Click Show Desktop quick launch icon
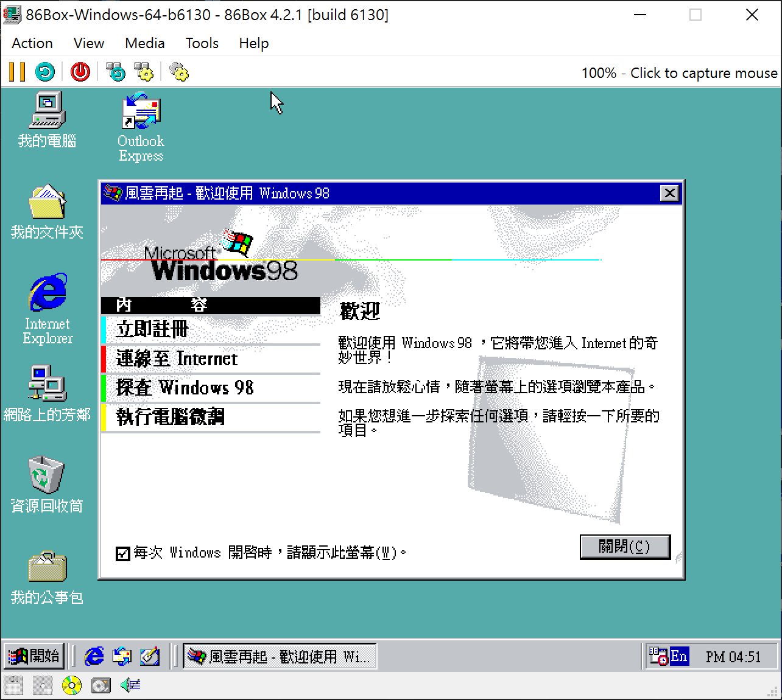 click(149, 656)
